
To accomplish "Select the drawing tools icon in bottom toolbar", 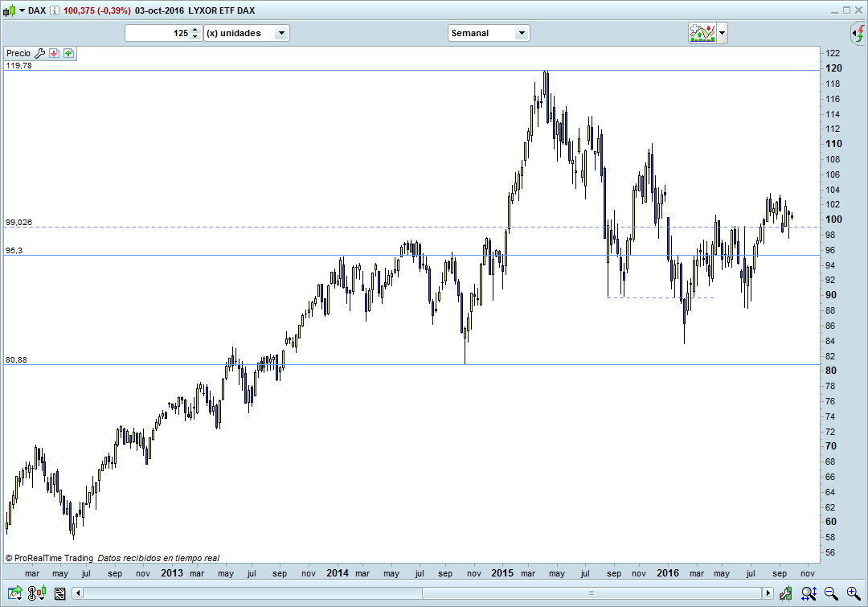I will tap(15, 593).
